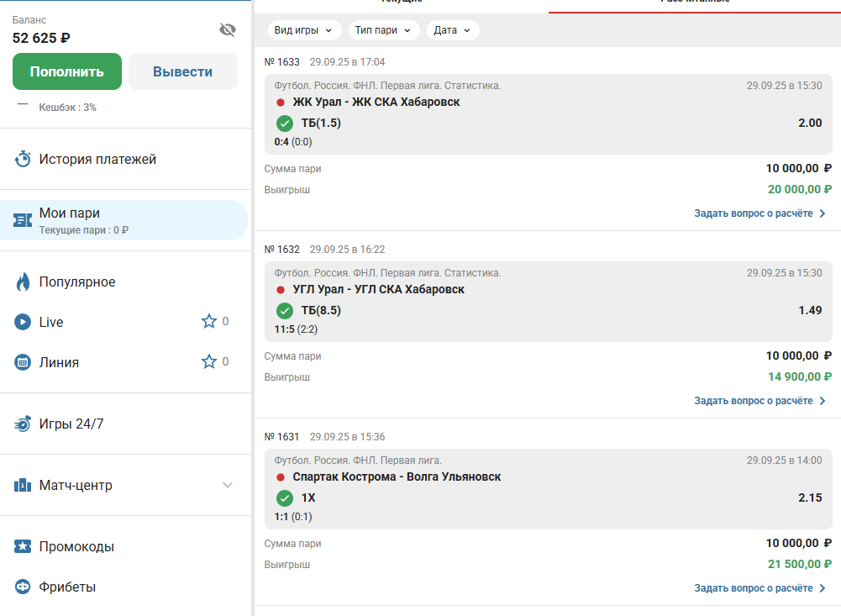This screenshot has height=616, width=841.
Task: Click red live dot for ЖК Урал match
Action: click(280, 102)
